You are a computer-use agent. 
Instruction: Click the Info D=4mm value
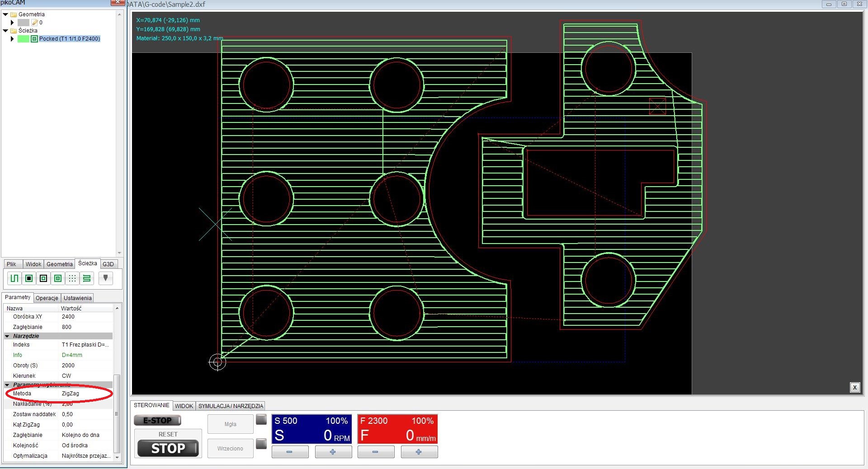tap(86, 355)
